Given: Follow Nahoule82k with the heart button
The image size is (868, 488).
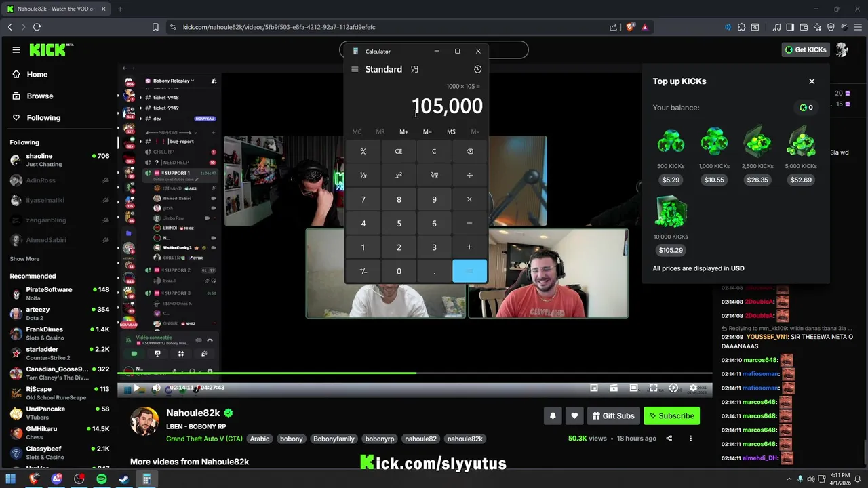Looking at the screenshot, I should pos(574,415).
